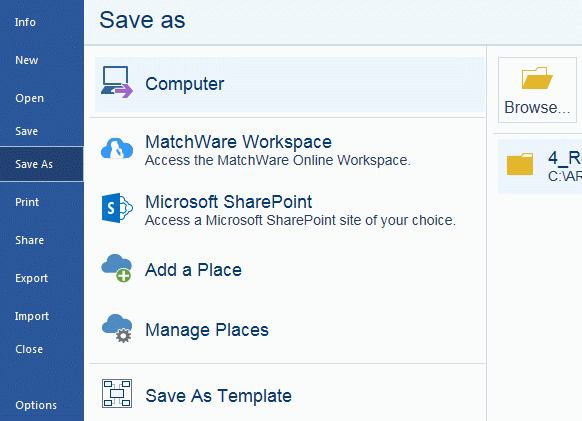
Task: Click the Add a Place cloud plus icon
Action: click(x=117, y=268)
